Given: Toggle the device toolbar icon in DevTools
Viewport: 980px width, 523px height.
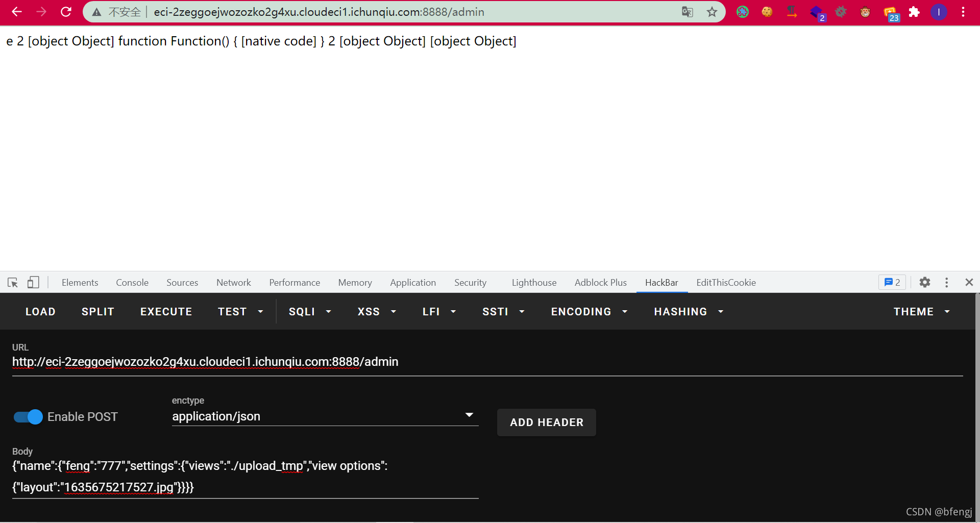Looking at the screenshot, I should 33,282.
